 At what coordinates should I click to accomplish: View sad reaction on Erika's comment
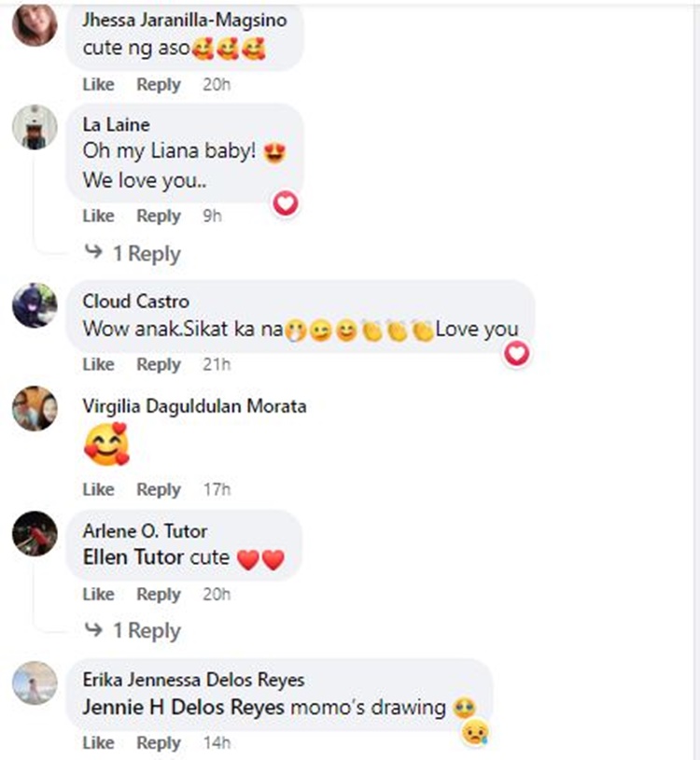point(474,731)
